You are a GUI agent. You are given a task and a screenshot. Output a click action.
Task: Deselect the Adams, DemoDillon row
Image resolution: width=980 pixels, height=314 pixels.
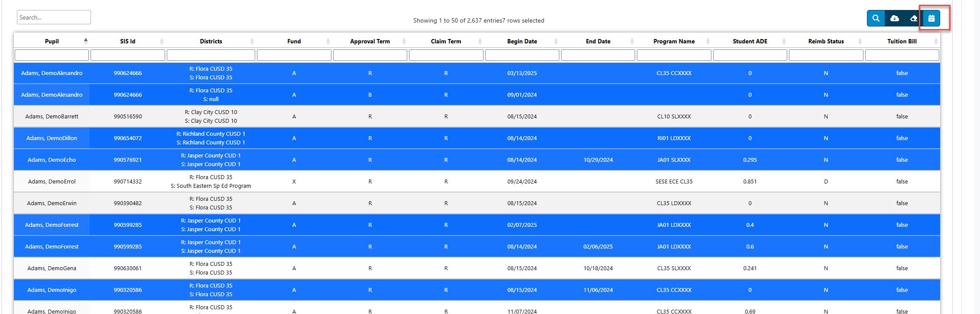(477, 138)
